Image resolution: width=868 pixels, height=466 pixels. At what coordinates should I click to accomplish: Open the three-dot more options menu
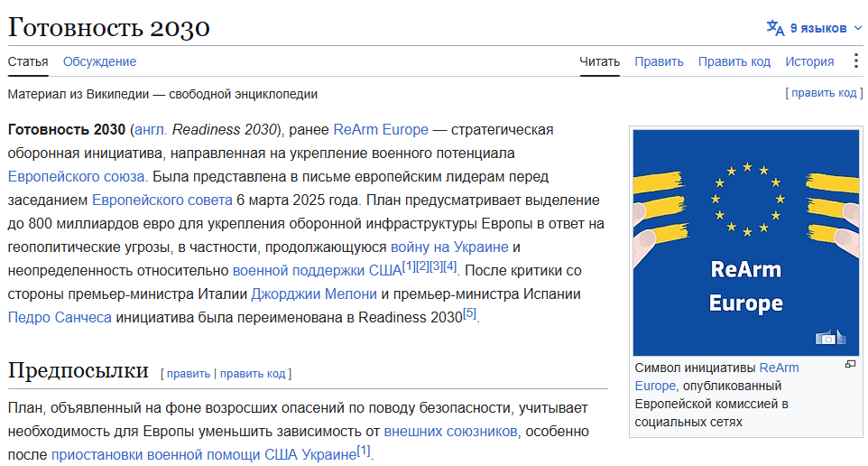coord(856,61)
